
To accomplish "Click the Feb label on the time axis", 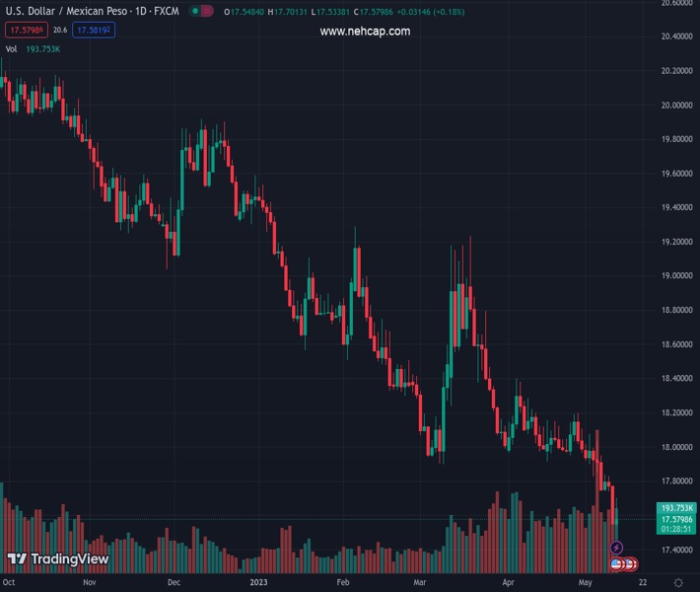I will click(343, 582).
